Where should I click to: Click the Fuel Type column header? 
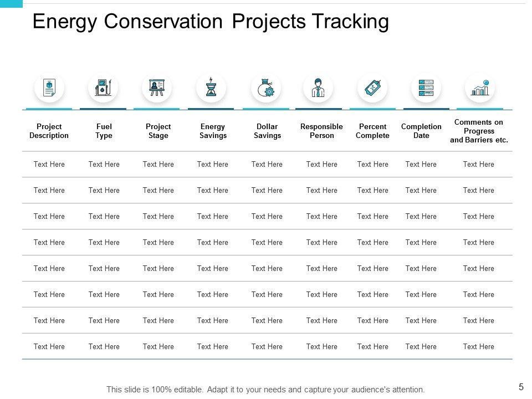click(x=104, y=131)
